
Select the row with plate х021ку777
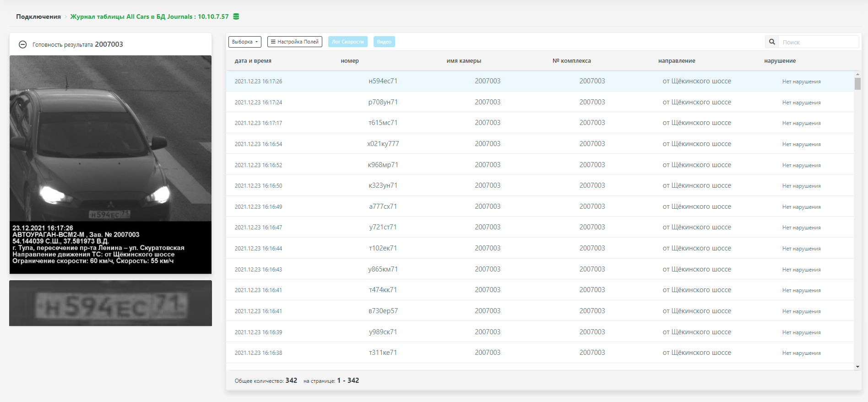[x=383, y=144]
